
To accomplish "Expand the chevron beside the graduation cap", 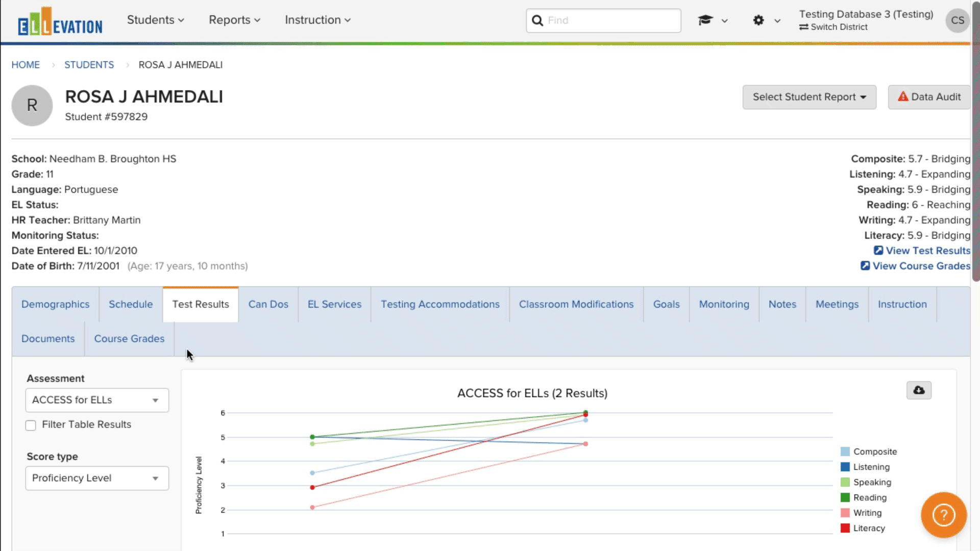I will [724, 21].
